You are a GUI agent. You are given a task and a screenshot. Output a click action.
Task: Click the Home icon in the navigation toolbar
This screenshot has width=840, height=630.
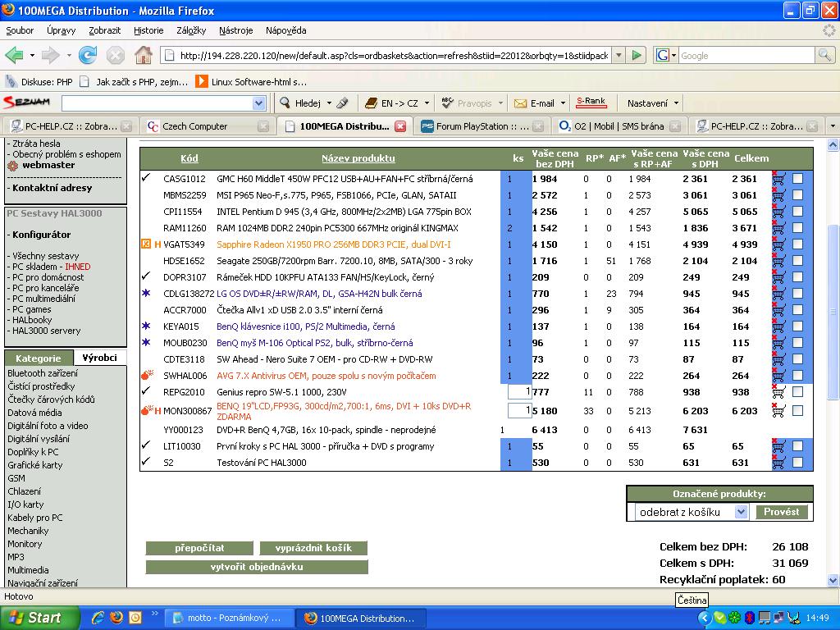click(x=143, y=56)
